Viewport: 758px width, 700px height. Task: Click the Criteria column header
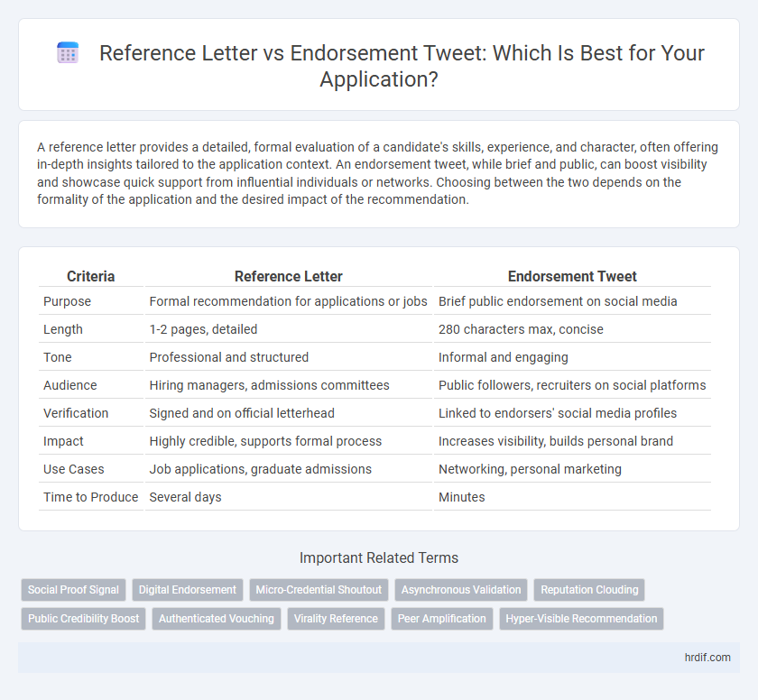coord(91,276)
